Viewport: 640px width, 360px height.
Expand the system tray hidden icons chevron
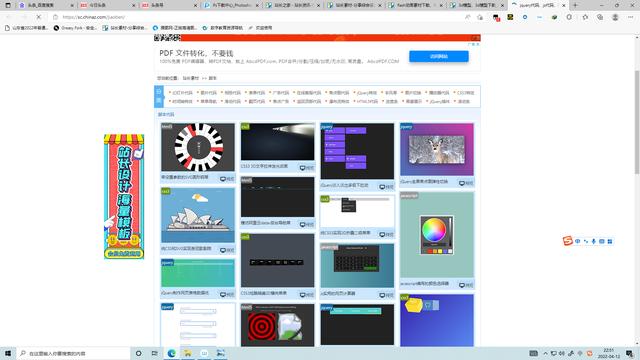point(545,353)
